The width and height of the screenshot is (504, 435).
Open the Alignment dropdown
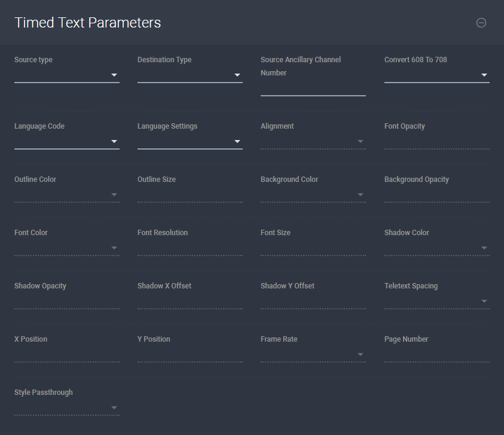[361, 141]
